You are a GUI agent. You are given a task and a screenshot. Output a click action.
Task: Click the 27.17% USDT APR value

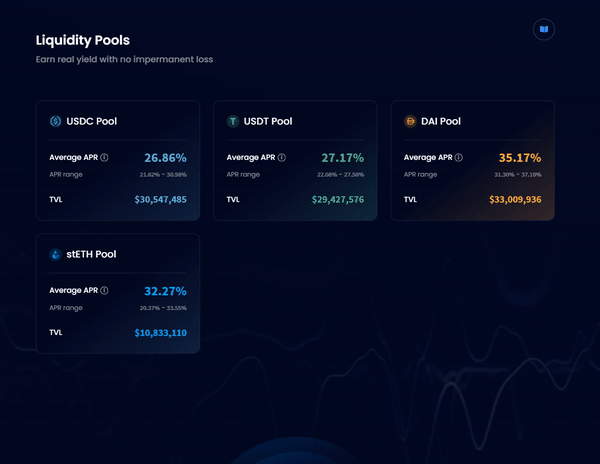(342, 158)
